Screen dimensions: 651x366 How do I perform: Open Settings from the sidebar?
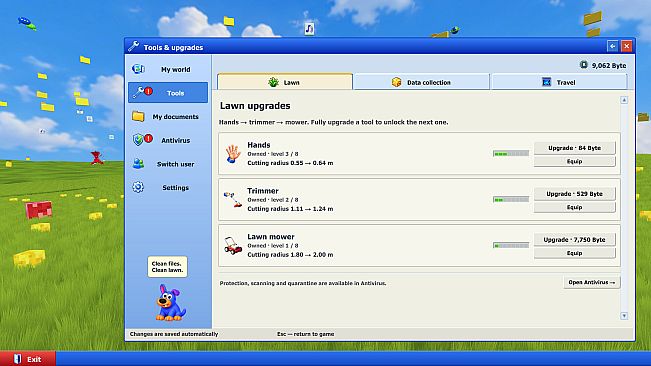168,188
